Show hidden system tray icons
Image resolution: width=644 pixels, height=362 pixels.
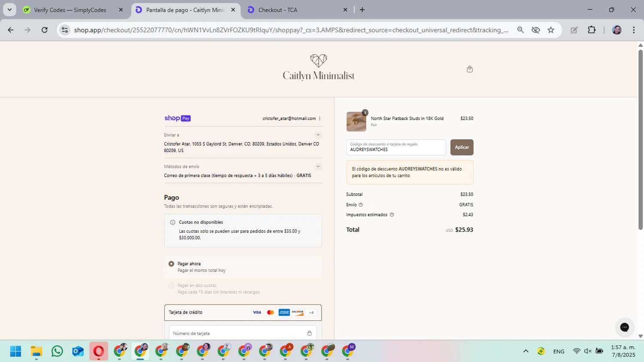pos(526,351)
